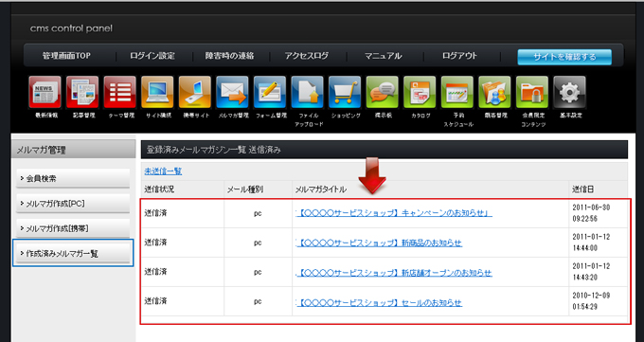This screenshot has height=342, width=644.
Task: Click the date 2010-12-09 01:54:29
Action: 591,301
